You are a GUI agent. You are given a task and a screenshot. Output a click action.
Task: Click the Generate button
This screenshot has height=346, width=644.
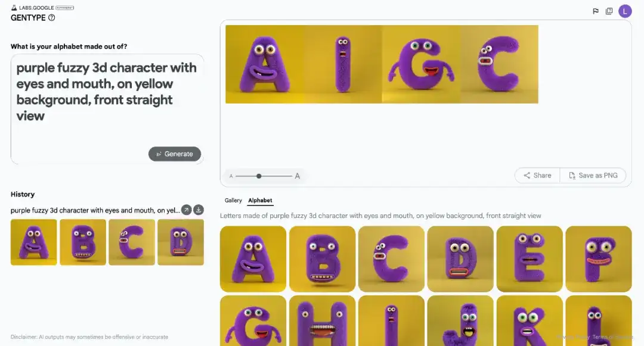click(x=175, y=154)
